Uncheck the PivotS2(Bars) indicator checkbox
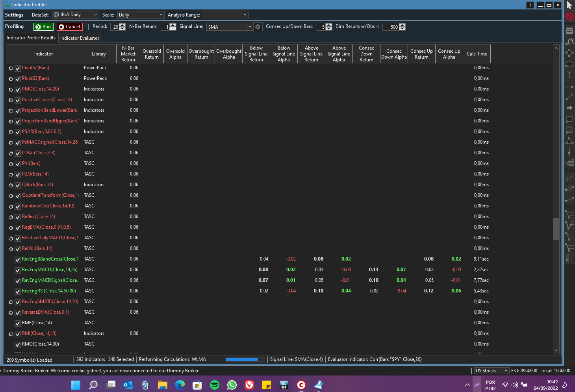The image size is (575, 392). tap(18, 68)
